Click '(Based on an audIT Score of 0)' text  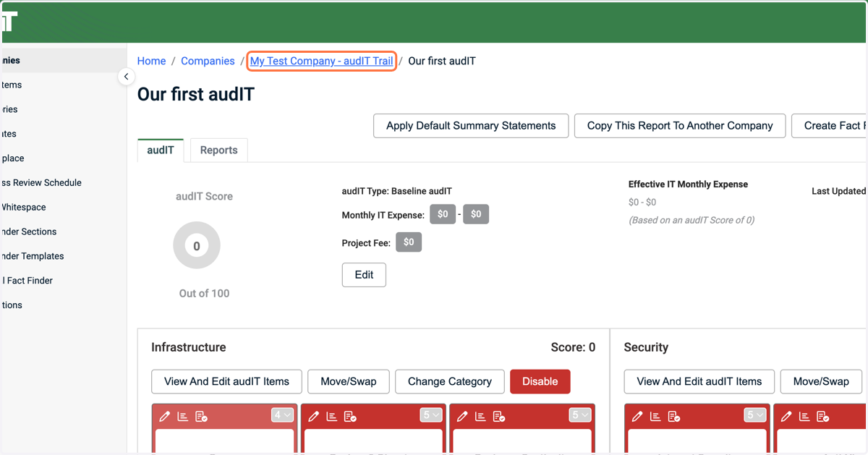pos(692,220)
